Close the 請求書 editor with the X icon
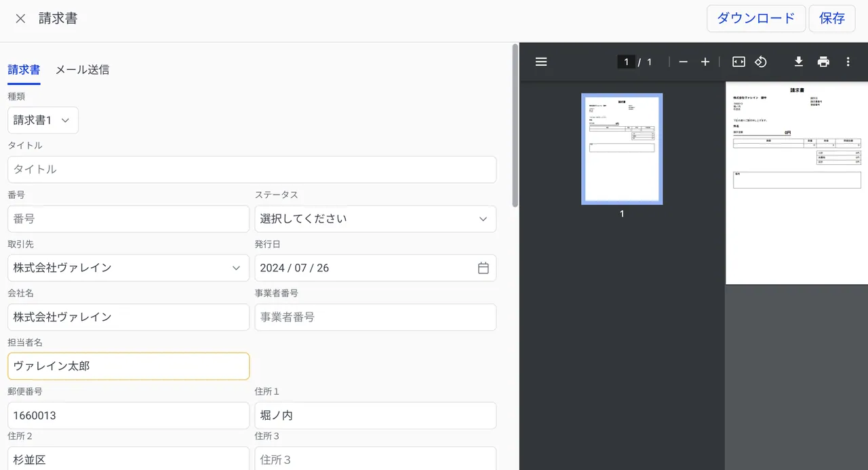The image size is (868, 470). pyautogui.click(x=20, y=19)
